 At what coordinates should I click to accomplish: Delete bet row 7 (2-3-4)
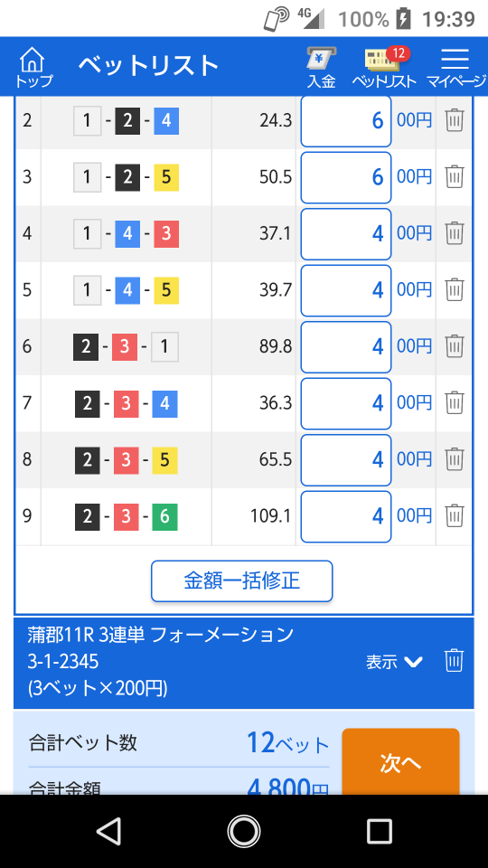(x=455, y=402)
